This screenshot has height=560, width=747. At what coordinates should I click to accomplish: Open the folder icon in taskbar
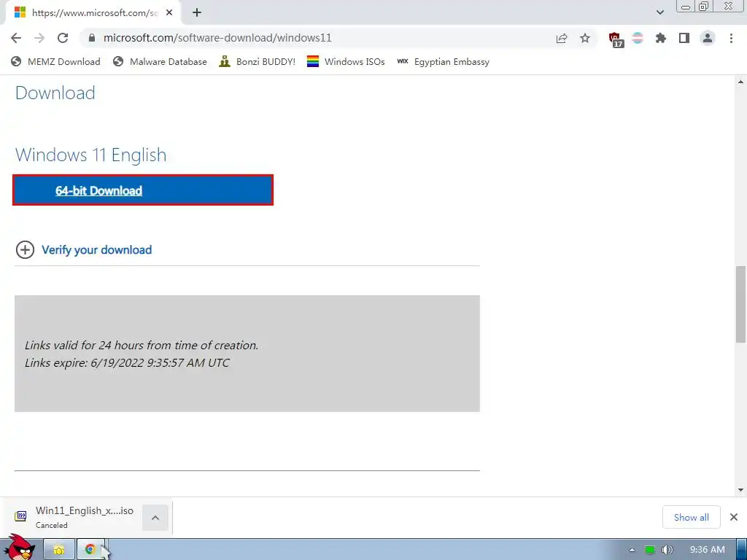pos(59,550)
